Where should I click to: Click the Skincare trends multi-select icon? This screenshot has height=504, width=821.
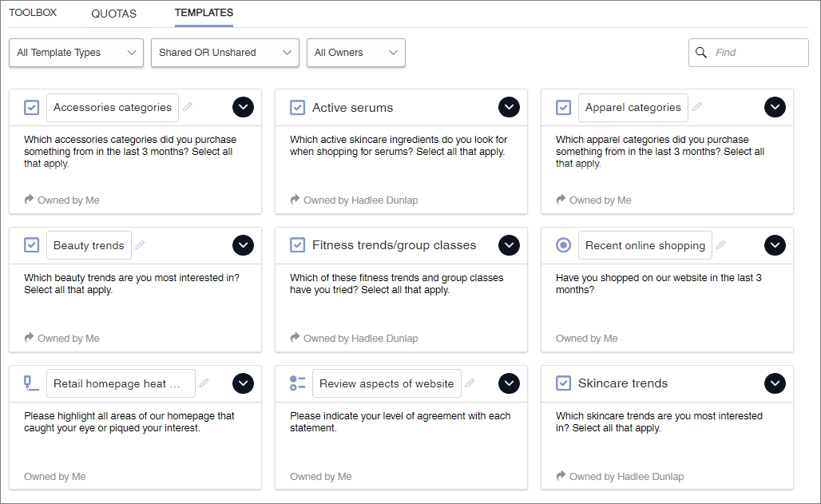pyautogui.click(x=563, y=383)
